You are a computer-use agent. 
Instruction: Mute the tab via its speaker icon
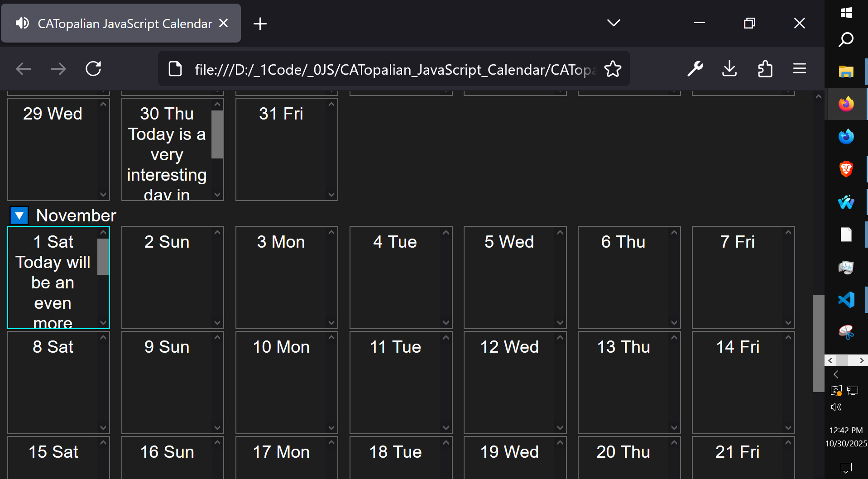pyautogui.click(x=22, y=23)
